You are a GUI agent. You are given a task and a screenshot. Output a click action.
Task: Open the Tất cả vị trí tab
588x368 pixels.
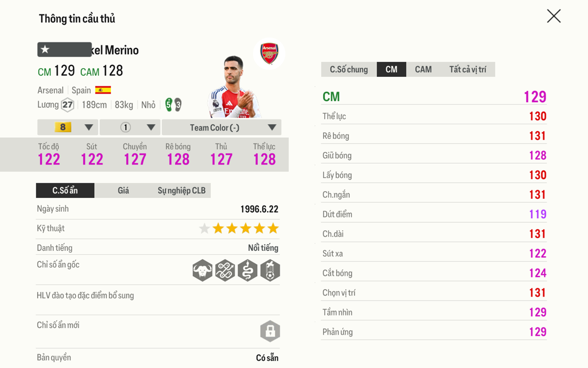coord(467,70)
